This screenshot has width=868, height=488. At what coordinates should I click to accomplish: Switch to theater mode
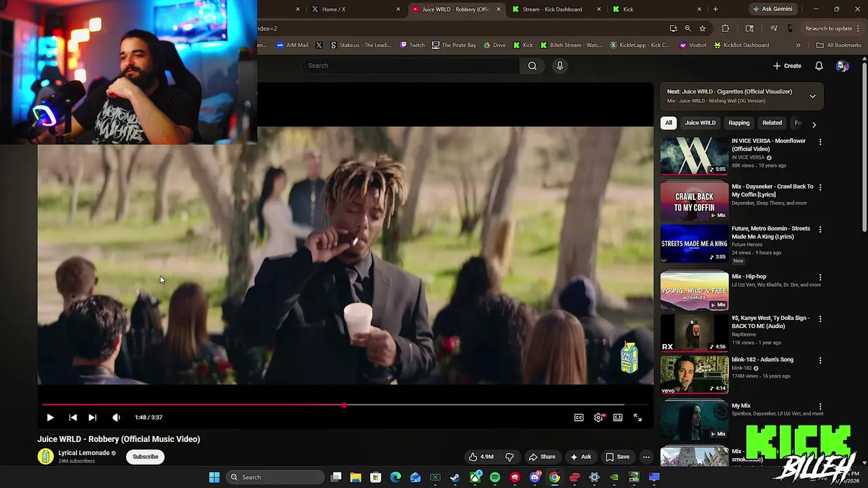click(618, 418)
